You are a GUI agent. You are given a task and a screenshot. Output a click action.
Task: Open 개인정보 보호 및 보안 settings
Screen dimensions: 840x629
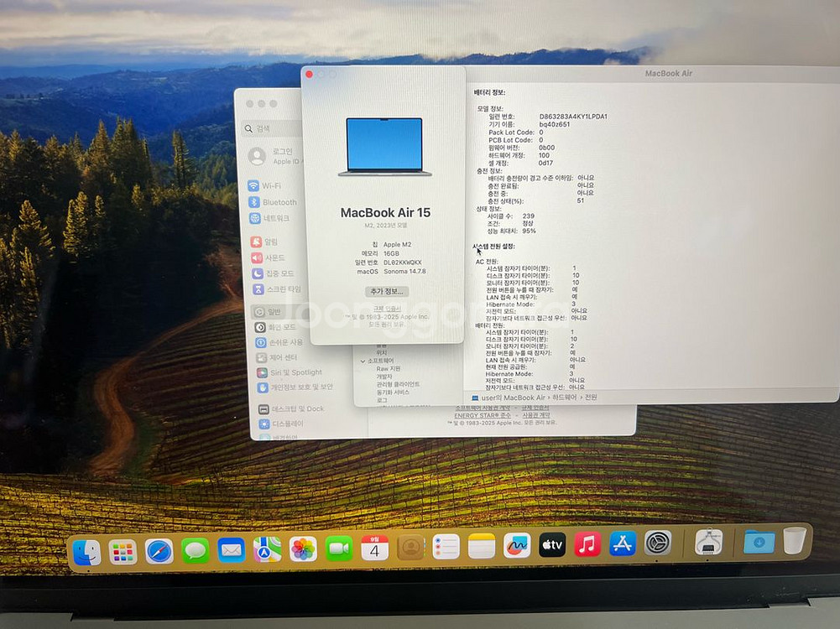pos(295,387)
